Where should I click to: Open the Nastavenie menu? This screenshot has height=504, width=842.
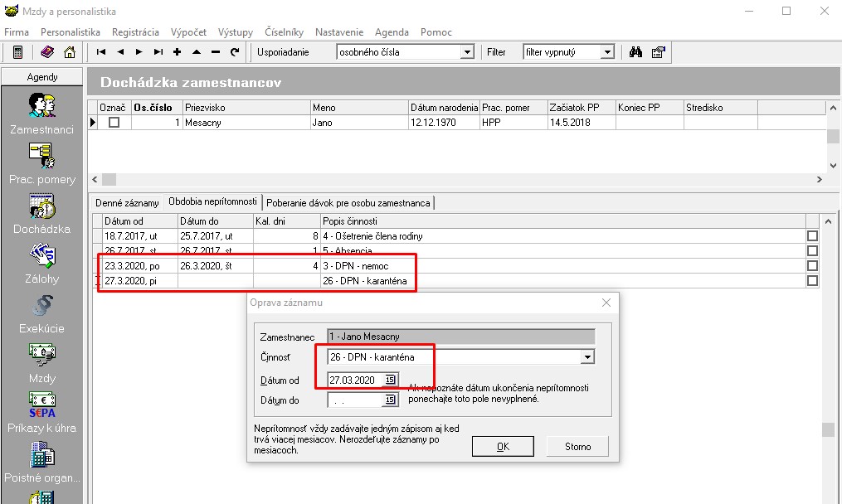coord(339,32)
